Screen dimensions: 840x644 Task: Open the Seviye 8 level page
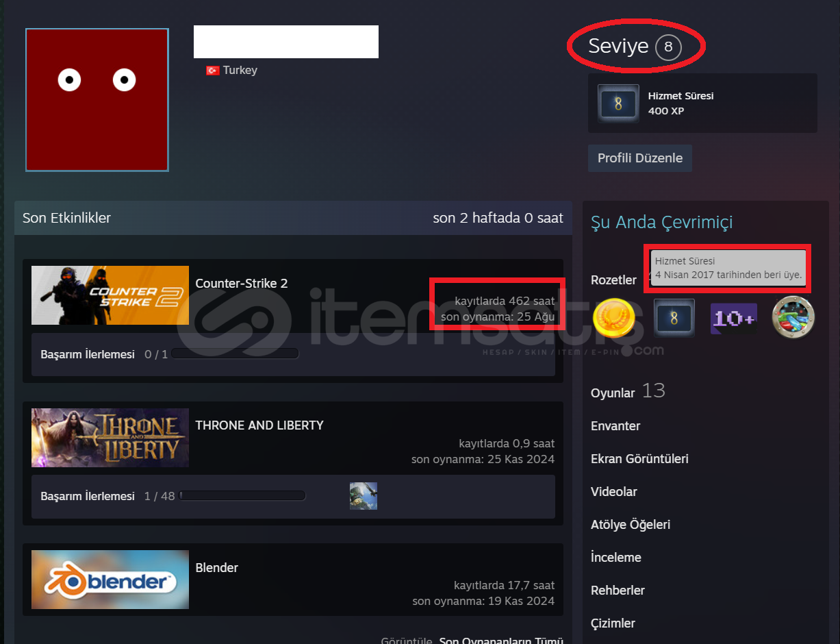click(x=635, y=47)
